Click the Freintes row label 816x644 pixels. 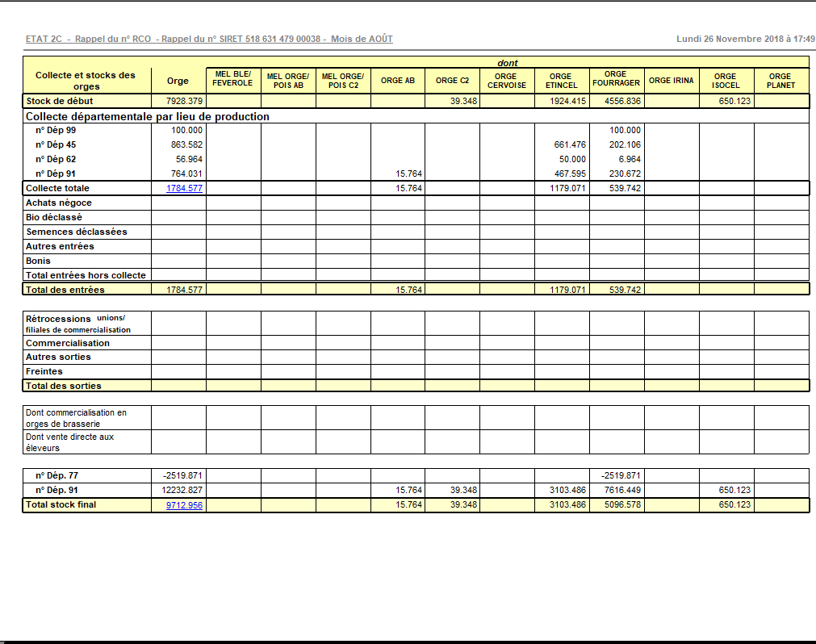point(44,372)
